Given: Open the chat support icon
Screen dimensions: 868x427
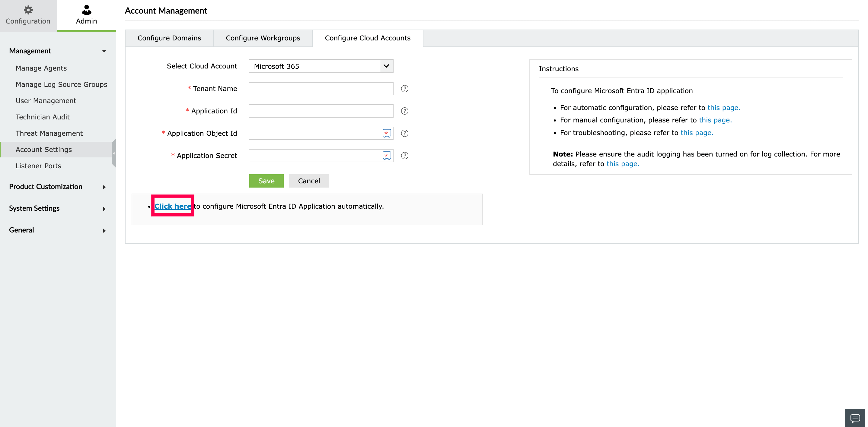Looking at the screenshot, I should click(855, 418).
